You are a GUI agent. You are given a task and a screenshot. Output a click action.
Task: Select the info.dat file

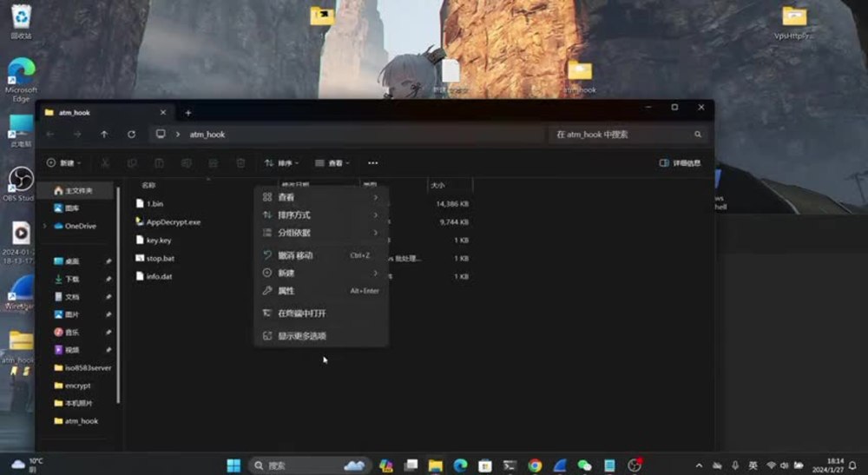[x=154, y=276]
